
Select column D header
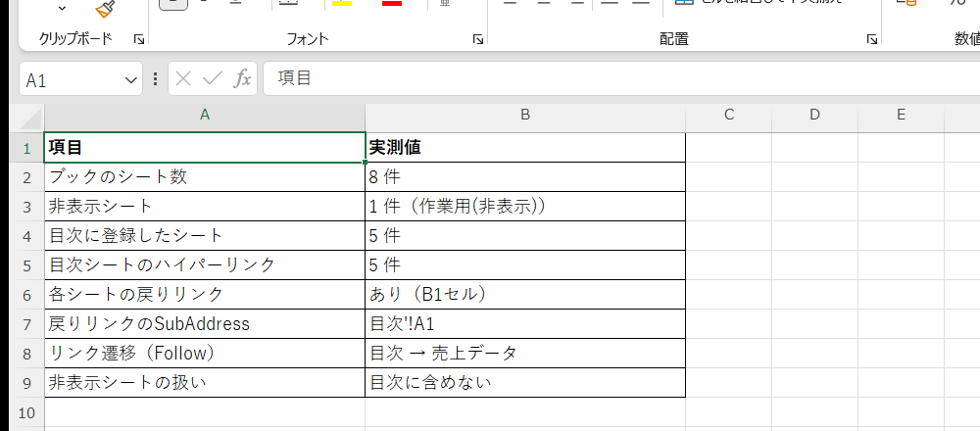815,115
